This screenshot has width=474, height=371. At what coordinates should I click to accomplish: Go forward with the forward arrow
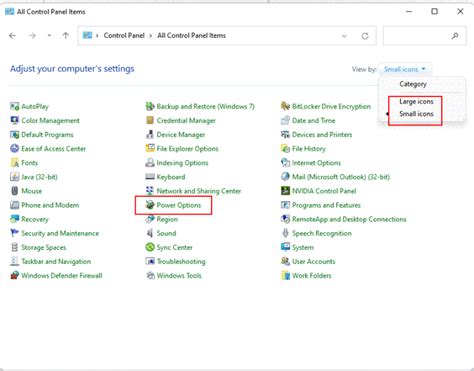[32, 35]
